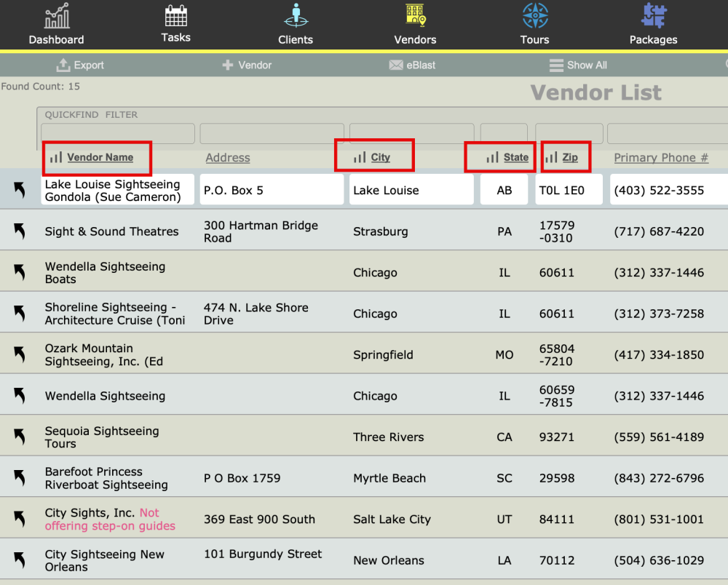
Task: Select 'Springfield' city cell
Action: (x=383, y=355)
